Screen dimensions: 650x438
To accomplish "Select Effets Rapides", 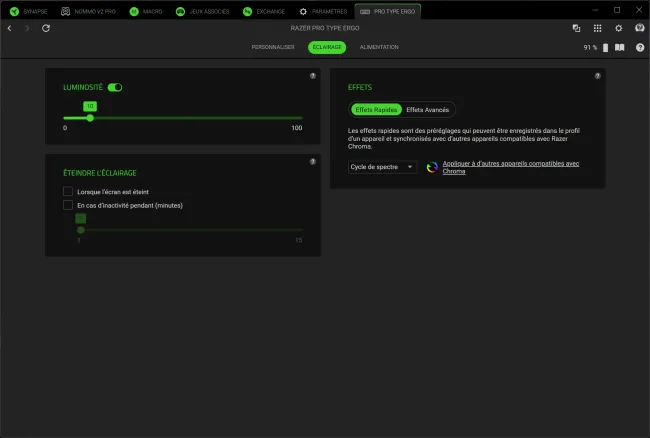I will pyautogui.click(x=376, y=110).
